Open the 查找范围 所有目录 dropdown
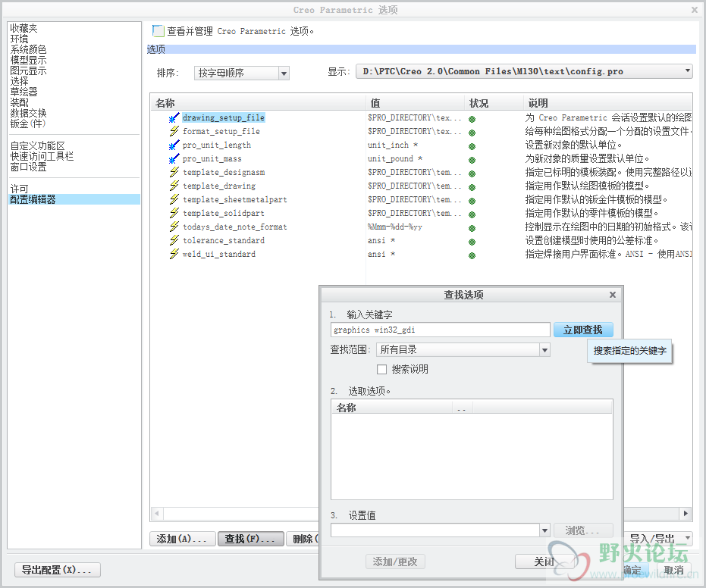 [544, 350]
